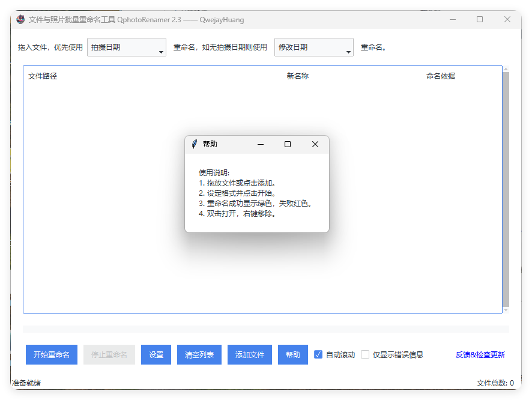The height and width of the screenshot is (400, 532).
Task: Open the 修改日期 fallback date dropdown
Action: 313,47
